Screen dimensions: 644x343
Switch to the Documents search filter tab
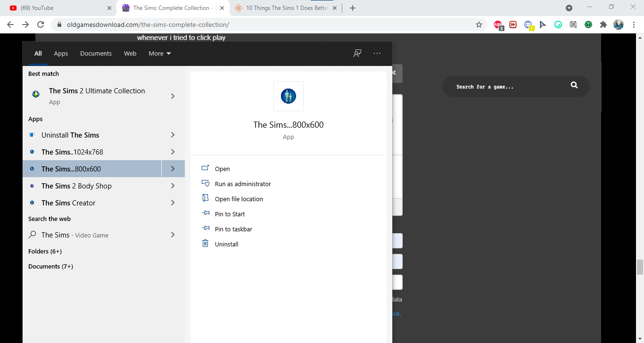coord(96,54)
